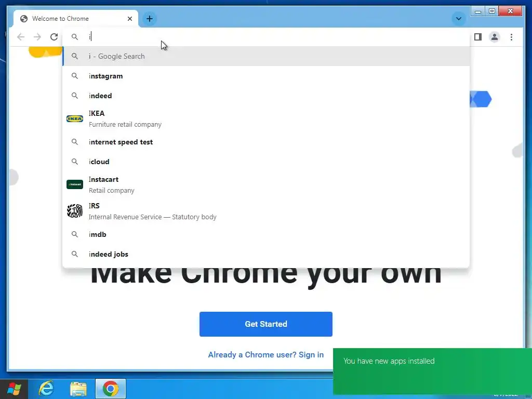This screenshot has height=399, width=532.
Task: Choose the indeed suggestion
Action: point(266,96)
